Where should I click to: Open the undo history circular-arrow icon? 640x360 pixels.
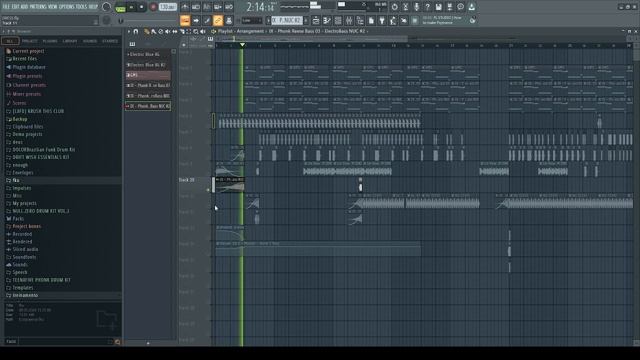(x=394, y=7)
